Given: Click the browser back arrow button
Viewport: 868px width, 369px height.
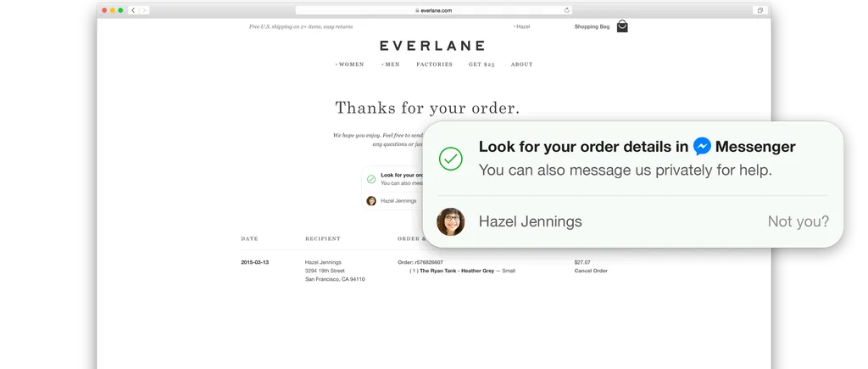Looking at the screenshot, I should click(133, 10).
